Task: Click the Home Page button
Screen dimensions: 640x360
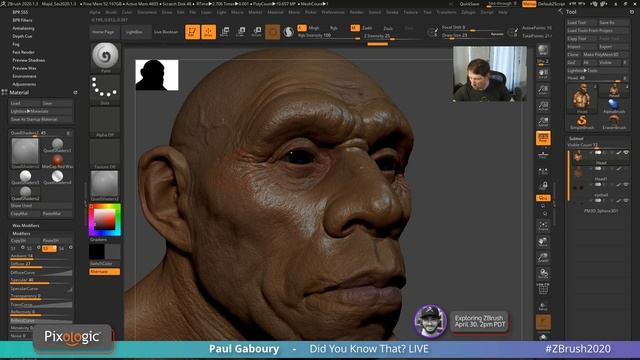Action: point(103,32)
